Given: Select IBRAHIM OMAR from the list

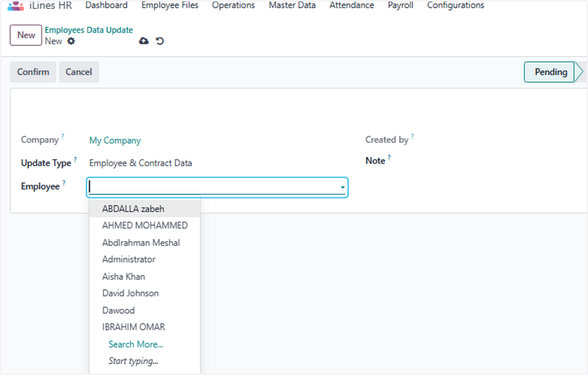Looking at the screenshot, I should tap(145, 327).
